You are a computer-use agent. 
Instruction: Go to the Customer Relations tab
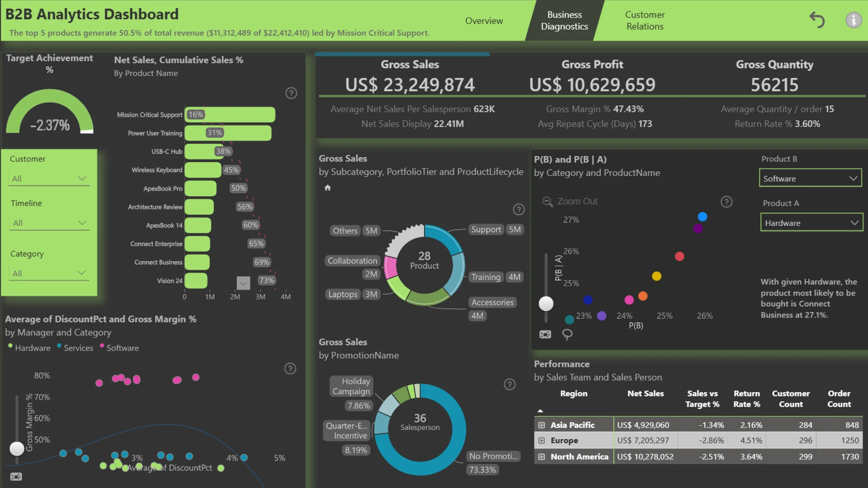tap(645, 21)
